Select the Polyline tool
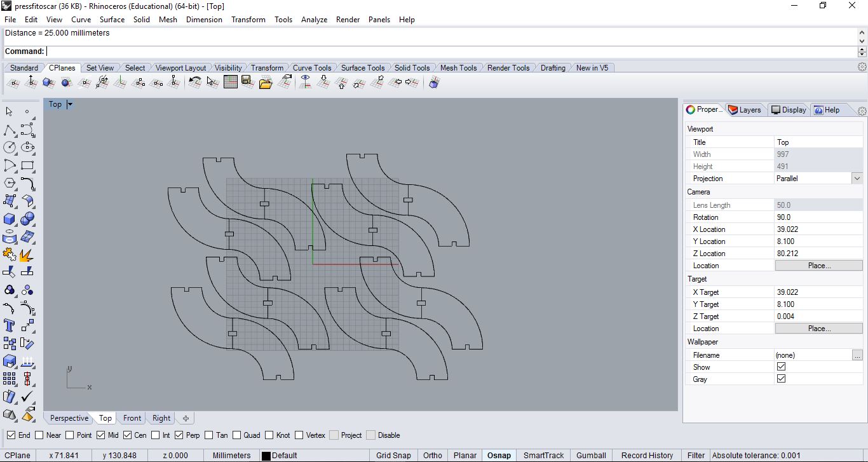 click(10, 130)
